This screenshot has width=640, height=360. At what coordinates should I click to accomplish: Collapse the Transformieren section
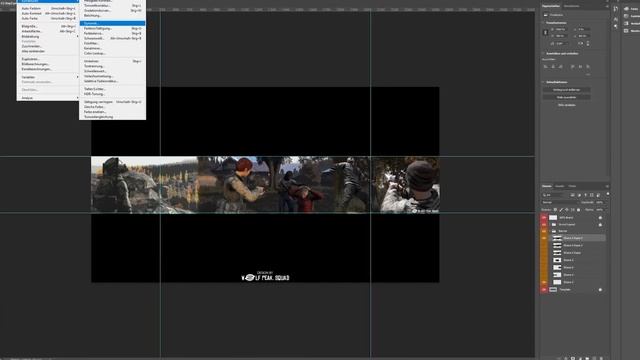click(x=544, y=23)
